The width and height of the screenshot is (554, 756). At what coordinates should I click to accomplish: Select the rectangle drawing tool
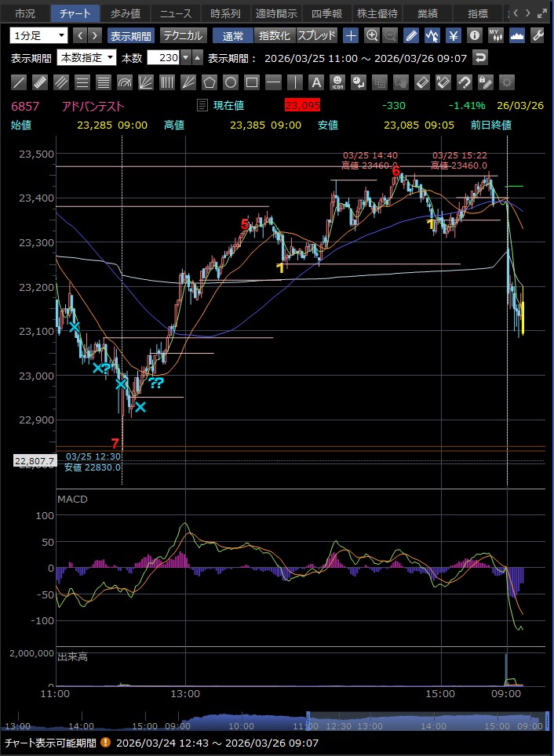coord(252,82)
